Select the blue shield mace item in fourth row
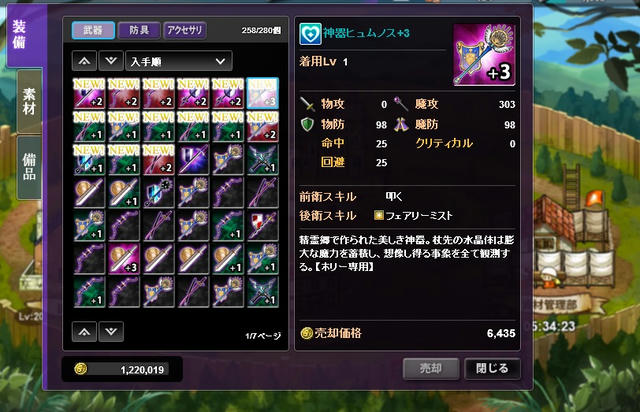Viewport: 640px width, 412px height. (x=158, y=193)
